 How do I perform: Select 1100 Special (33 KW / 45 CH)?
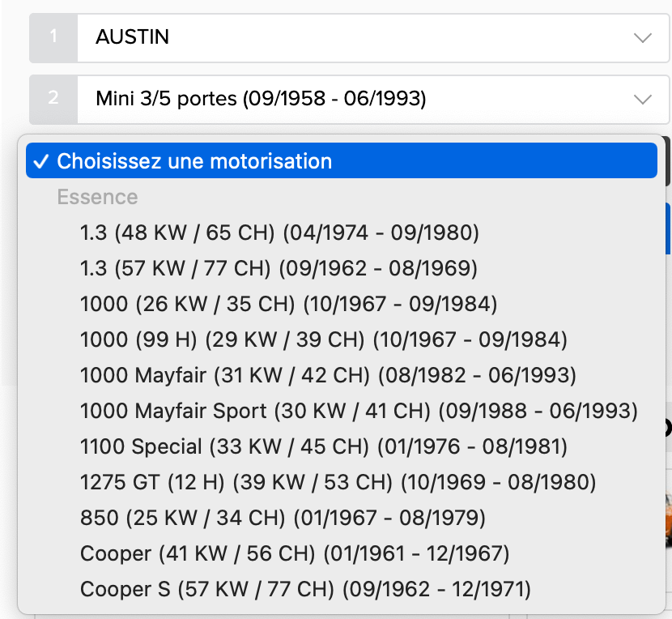[x=324, y=446]
